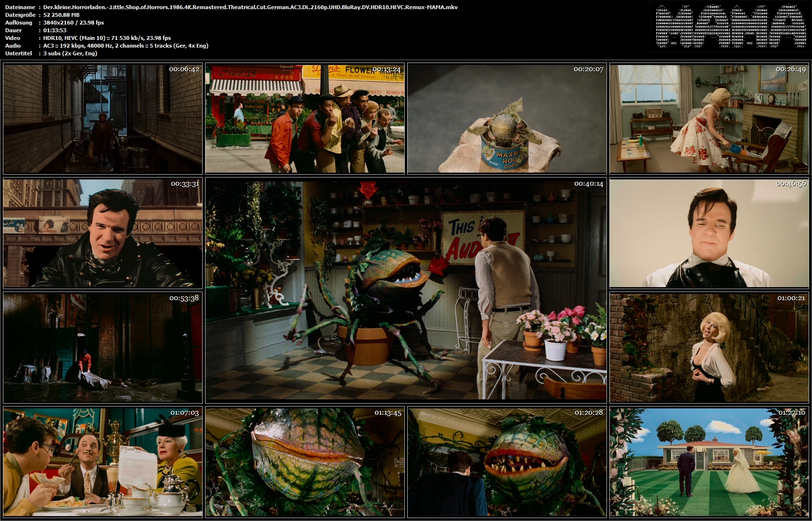
Task: Click the 00:20:07 coffee can plant thumbnail
Action: click(x=507, y=118)
